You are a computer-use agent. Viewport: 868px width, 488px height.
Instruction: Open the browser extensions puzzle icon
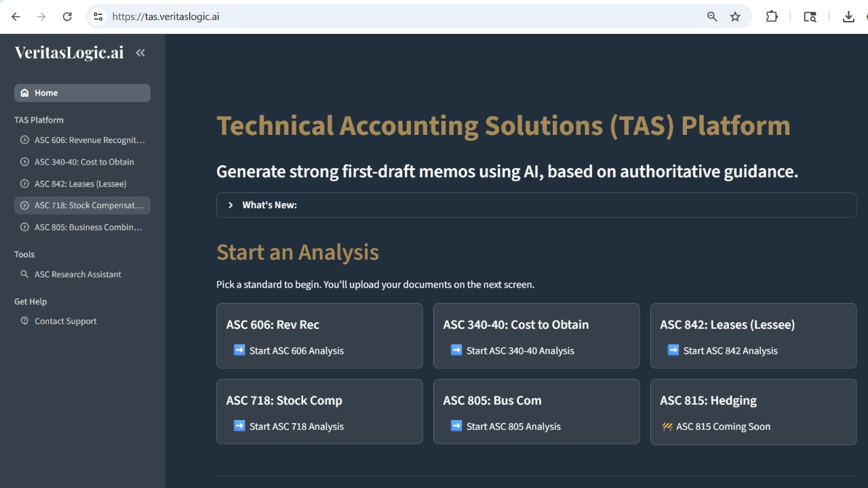(x=772, y=17)
